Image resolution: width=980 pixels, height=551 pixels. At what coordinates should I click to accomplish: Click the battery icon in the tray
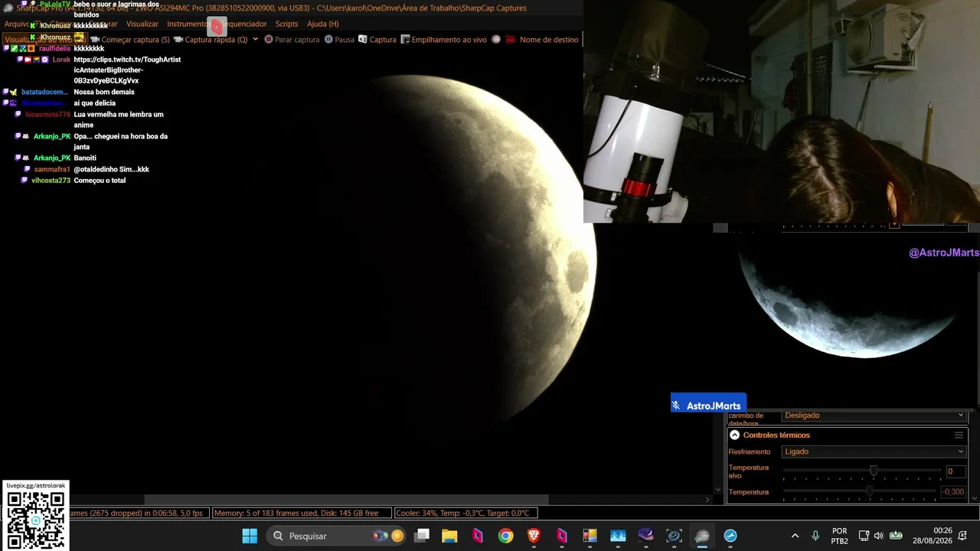pos(895,536)
